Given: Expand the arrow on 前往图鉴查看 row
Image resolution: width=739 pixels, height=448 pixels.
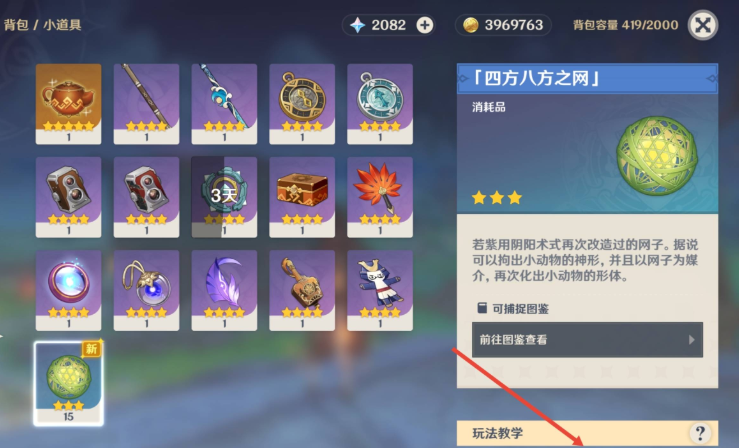Looking at the screenshot, I should coord(691,340).
